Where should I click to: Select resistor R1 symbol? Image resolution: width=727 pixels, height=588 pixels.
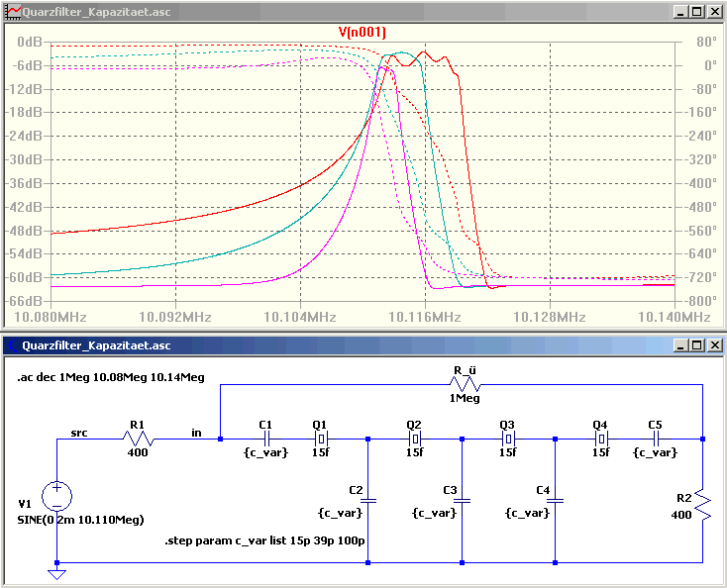click(138, 439)
